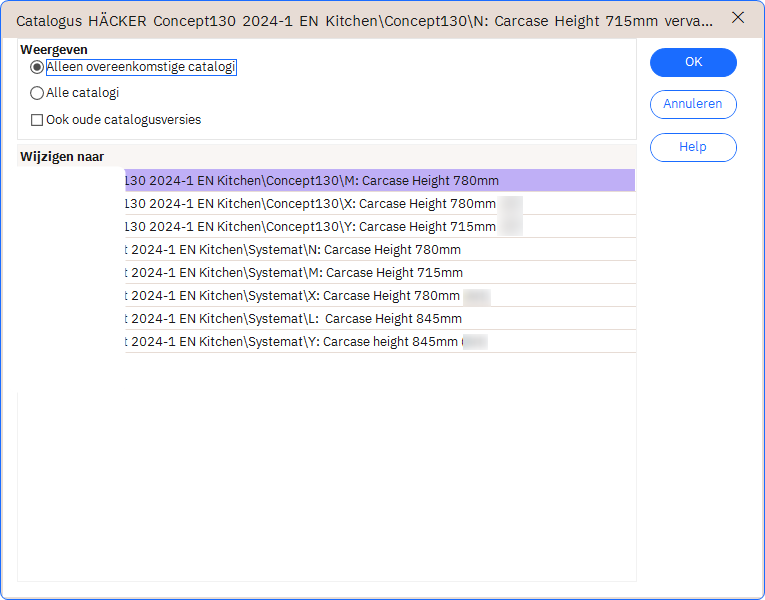Click the 'Weergeven' group label

point(54,49)
